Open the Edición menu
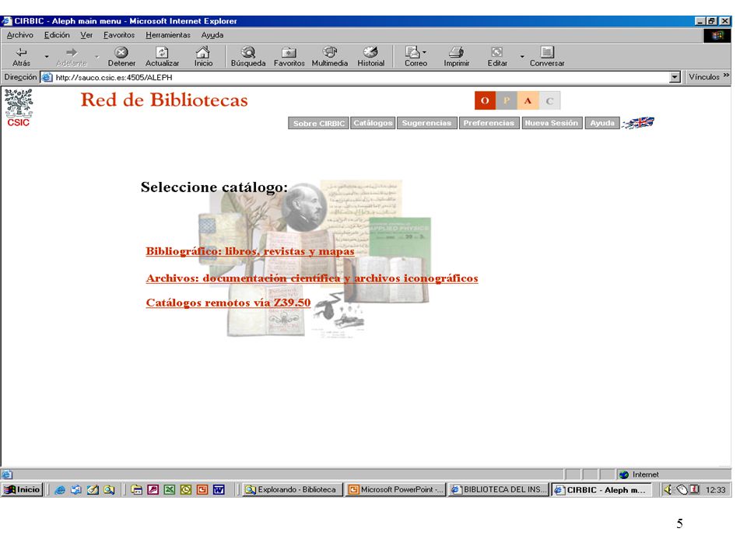 pyautogui.click(x=57, y=35)
